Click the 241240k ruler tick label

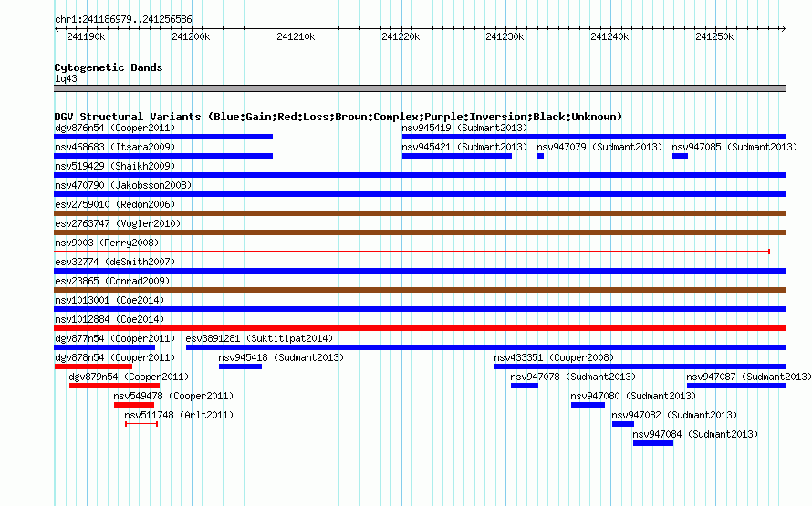tap(609, 36)
